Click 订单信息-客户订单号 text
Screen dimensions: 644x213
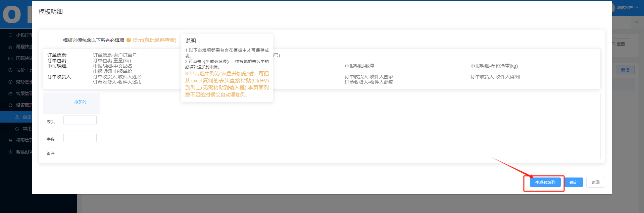pyautogui.click(x=115, y=55)
